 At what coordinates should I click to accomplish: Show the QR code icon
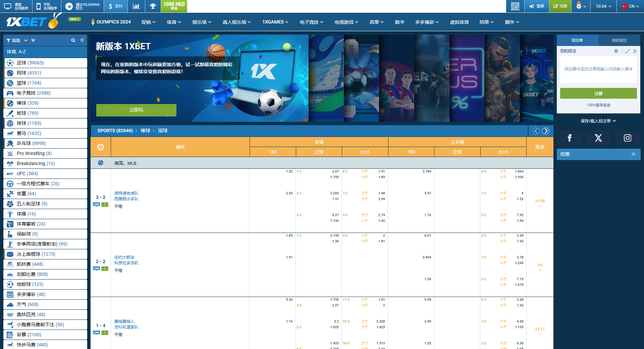(x=515, y=6)
